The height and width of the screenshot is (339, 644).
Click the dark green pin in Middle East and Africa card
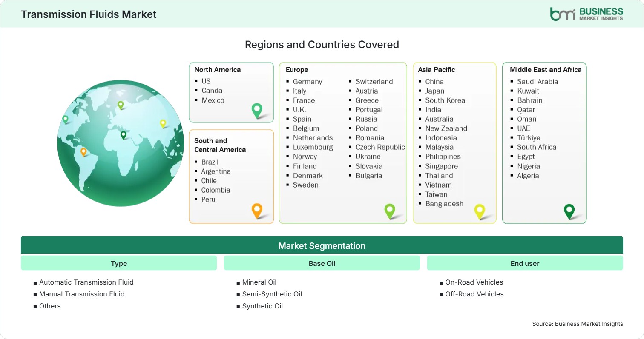click(569, 211)
